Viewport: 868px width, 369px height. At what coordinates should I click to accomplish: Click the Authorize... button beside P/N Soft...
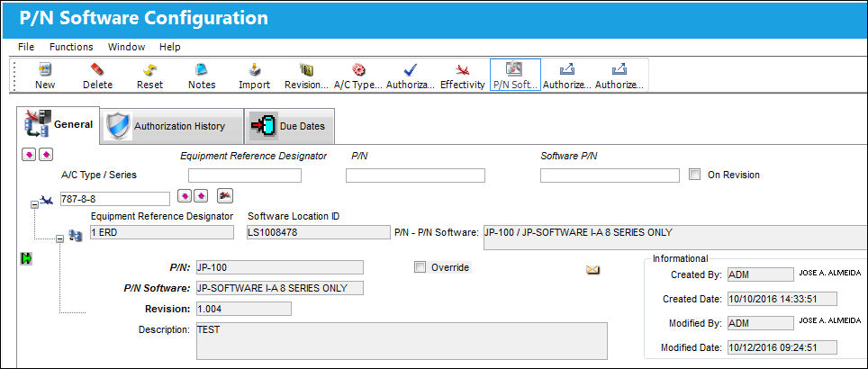pos(567,76)
